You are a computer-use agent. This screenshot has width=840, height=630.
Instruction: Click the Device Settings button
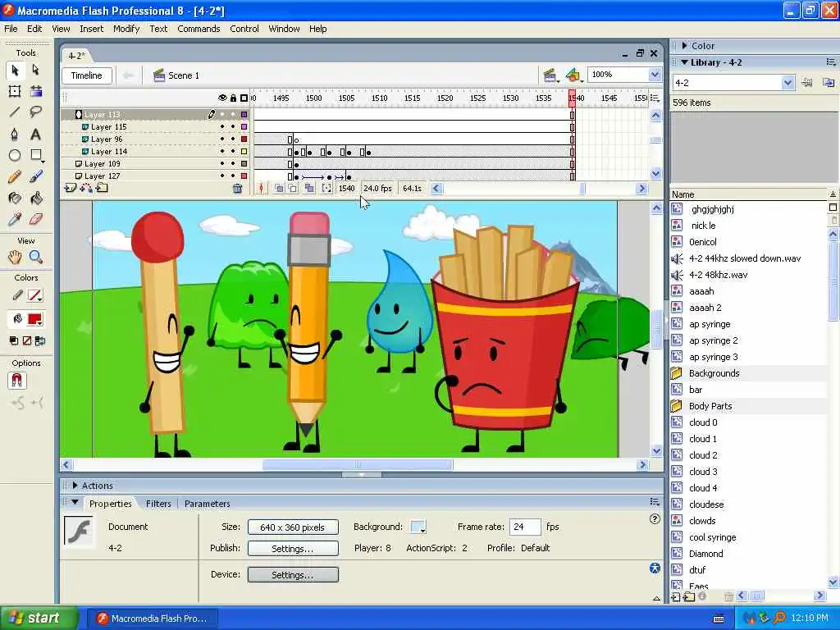(x=293, y=575)
